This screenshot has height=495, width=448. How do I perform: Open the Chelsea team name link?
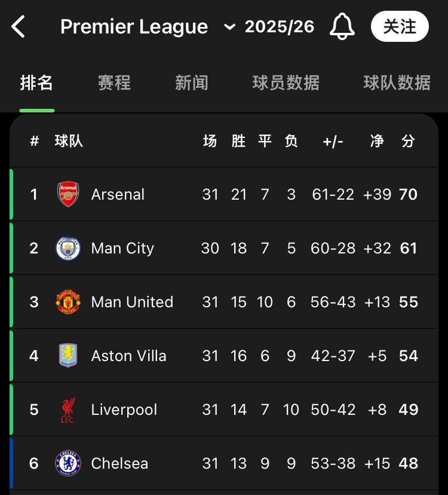click(x=119, y=463)
